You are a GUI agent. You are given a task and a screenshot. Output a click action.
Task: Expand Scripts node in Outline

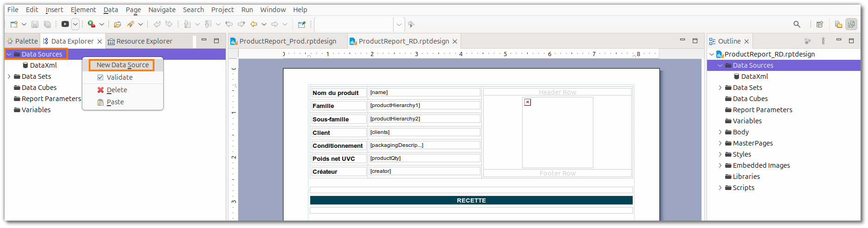(720, 188)
